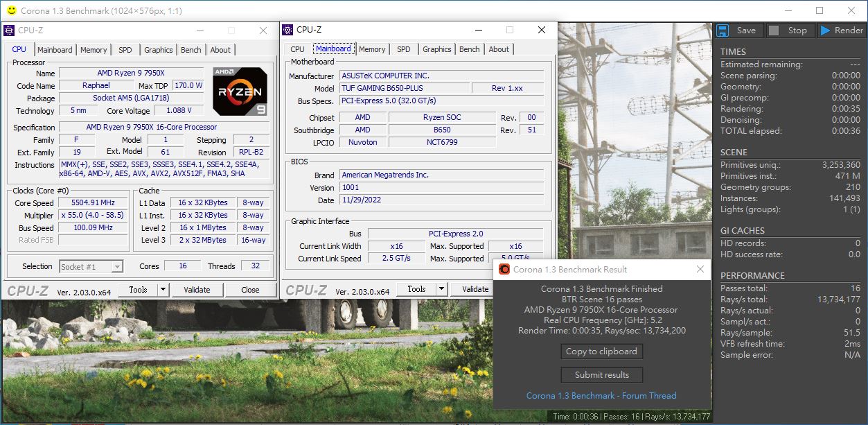
Task: Click the Corona icon in Benchmark Result title
Action: point(504,269)
